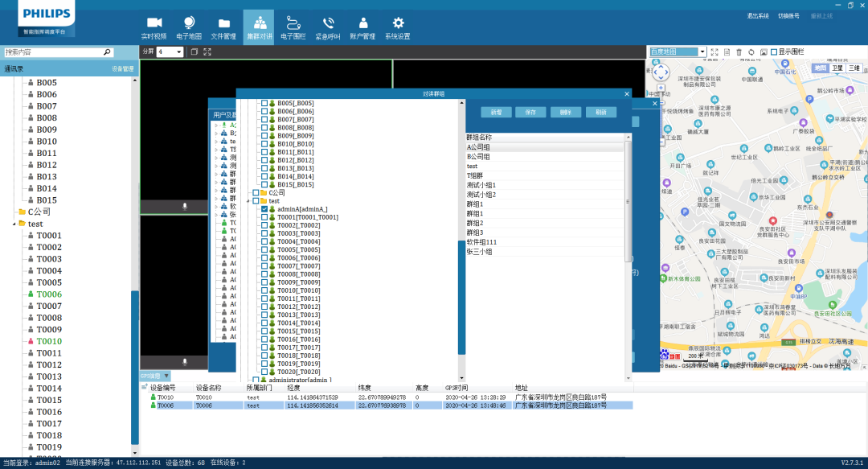Check the C公司 folder checkbox in dialog
The width and height of the screenshot is (868, 469).
click(256, 193)
